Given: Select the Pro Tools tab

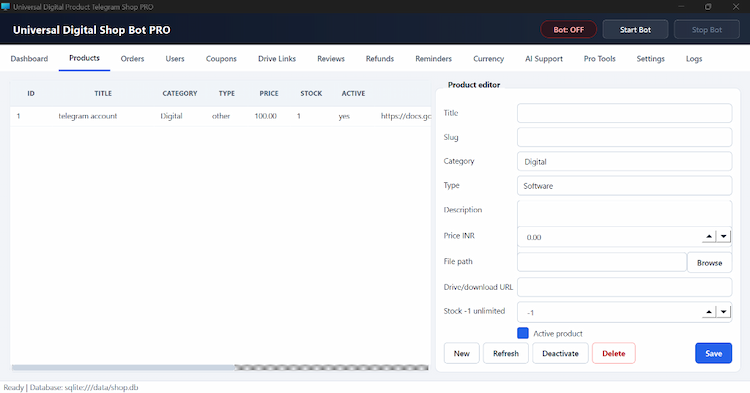Looking at the screenshot, I should click(599, 59).
